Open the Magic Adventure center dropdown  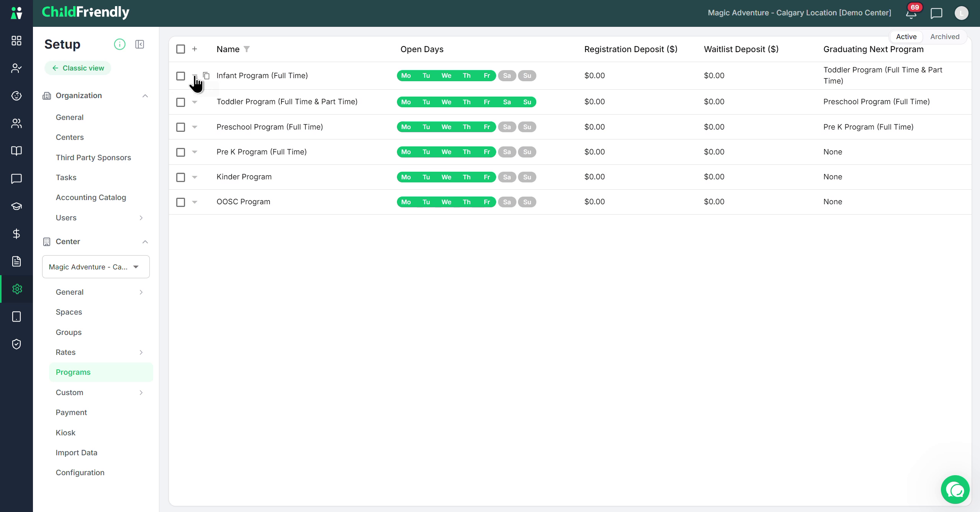tap(96, 267)
